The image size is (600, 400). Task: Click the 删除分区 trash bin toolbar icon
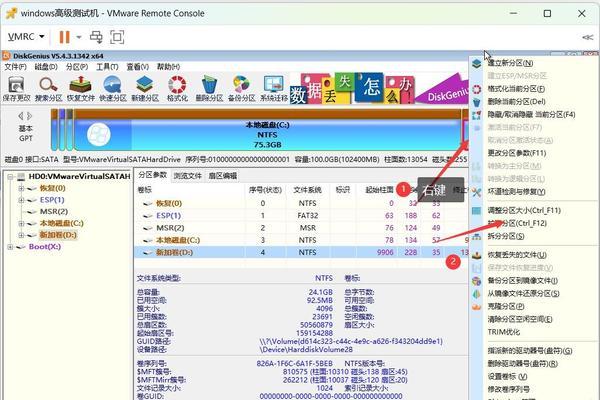click(209, 89)
